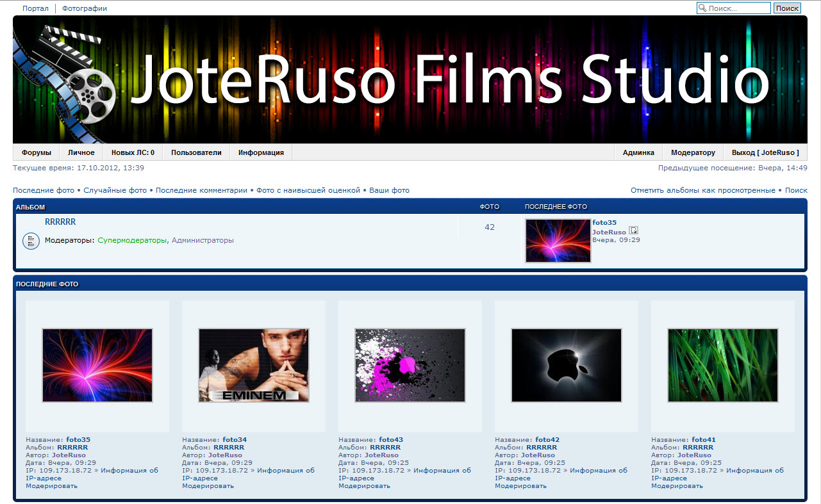Click the view latest photo icon beside JoteRuso
The height and width of the screenshot is (504, 821).
(x=633, y=231)
